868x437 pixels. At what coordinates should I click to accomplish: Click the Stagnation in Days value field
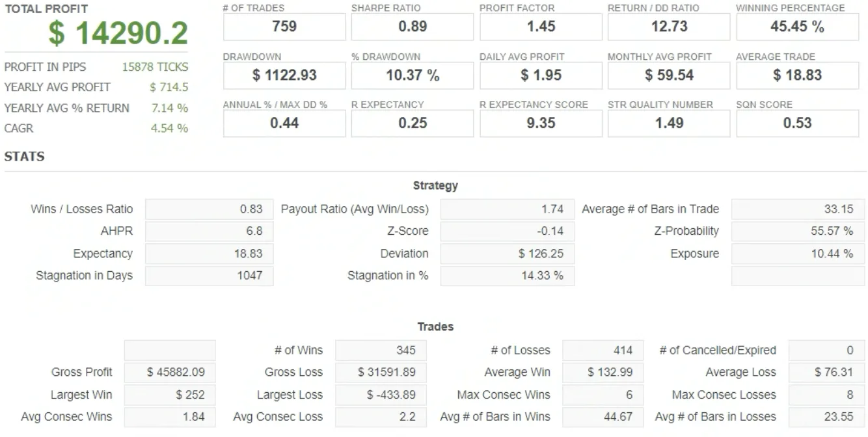[x=209, y=276]
